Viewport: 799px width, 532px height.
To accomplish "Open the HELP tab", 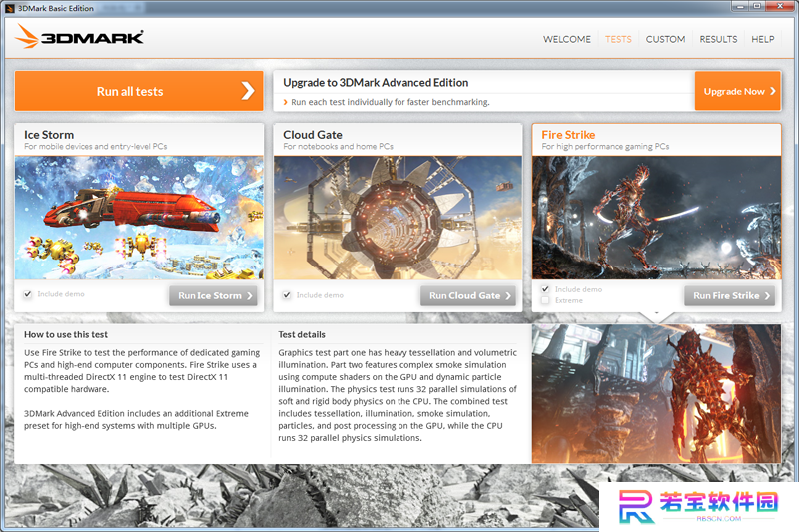I will coord(762,39).
